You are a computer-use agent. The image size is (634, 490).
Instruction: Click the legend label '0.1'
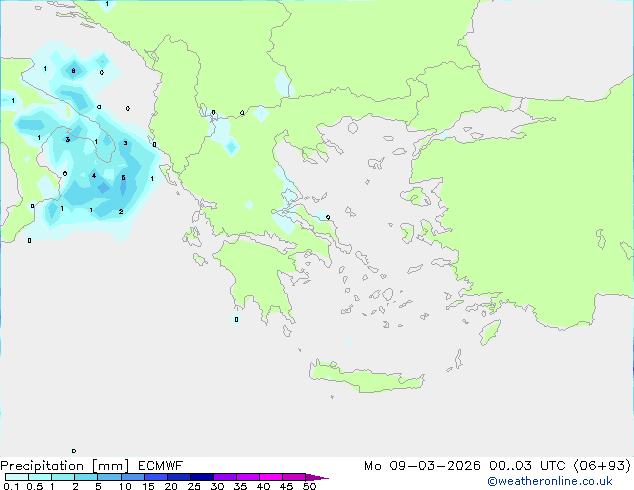point(11,486)
